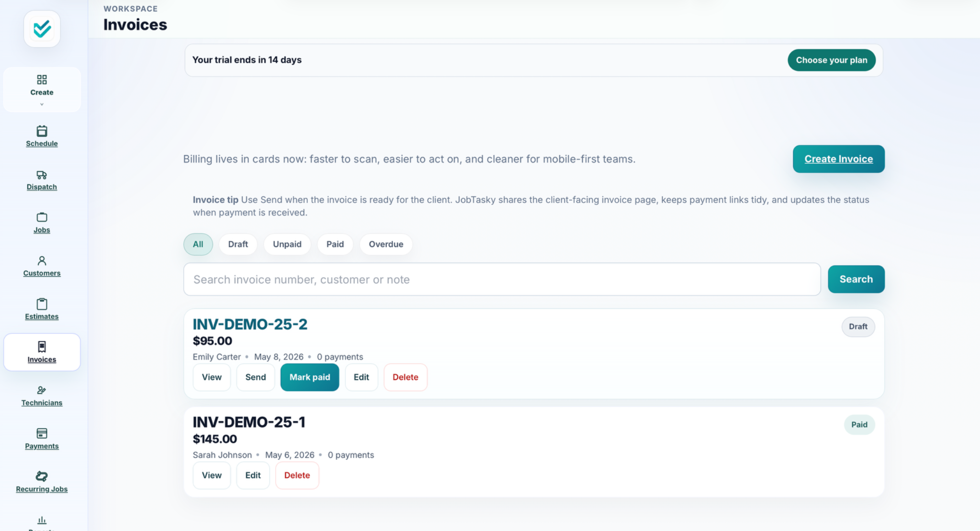Open the Create grid icon
The image size is (980, 531).
click(42, 79)
